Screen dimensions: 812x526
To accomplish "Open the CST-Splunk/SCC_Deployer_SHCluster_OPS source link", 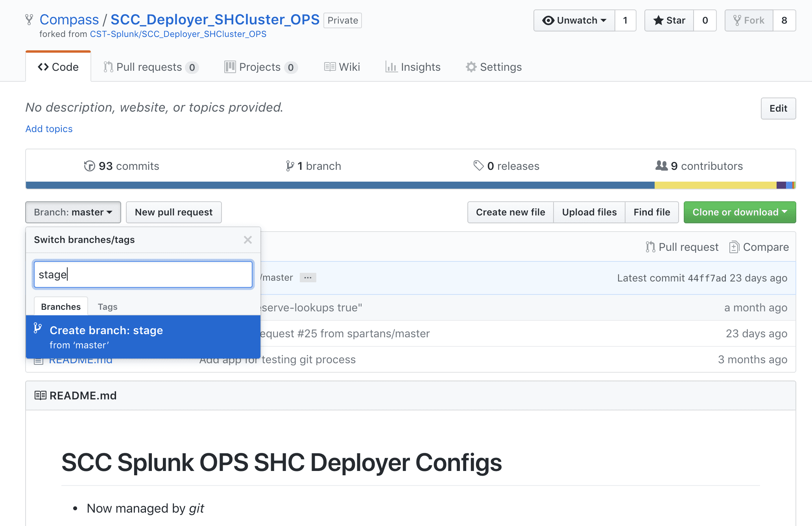I will 177,34.
